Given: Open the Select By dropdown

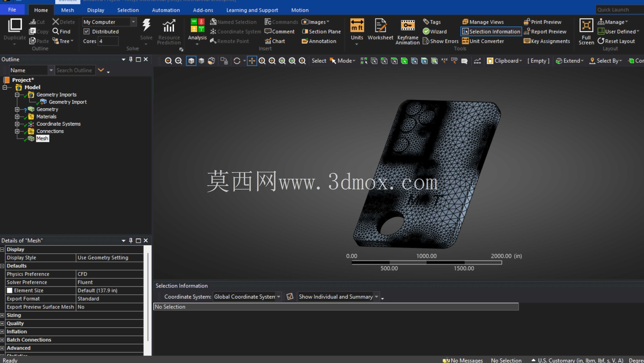Looking at the screenshot, I should tap(606, 61).
